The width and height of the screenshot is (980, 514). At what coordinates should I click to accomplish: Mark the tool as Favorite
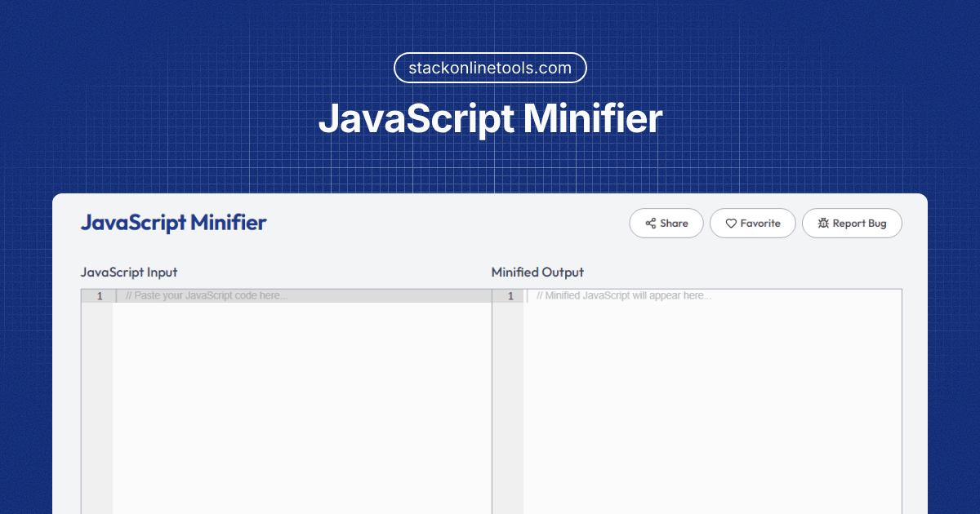coord(752,224)
